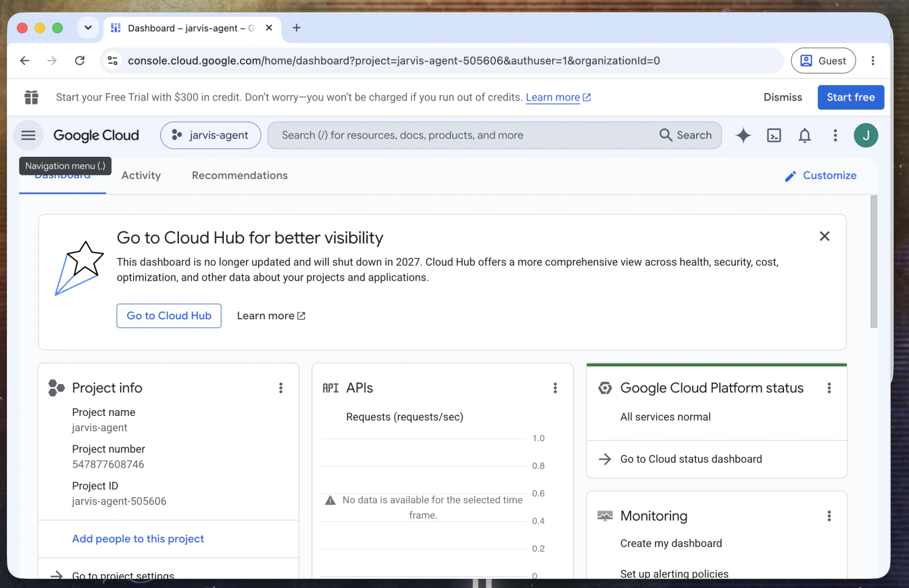Viewport: 909px width, 588px height.
Task: Click the Start free button
Action: coord(851,97)
